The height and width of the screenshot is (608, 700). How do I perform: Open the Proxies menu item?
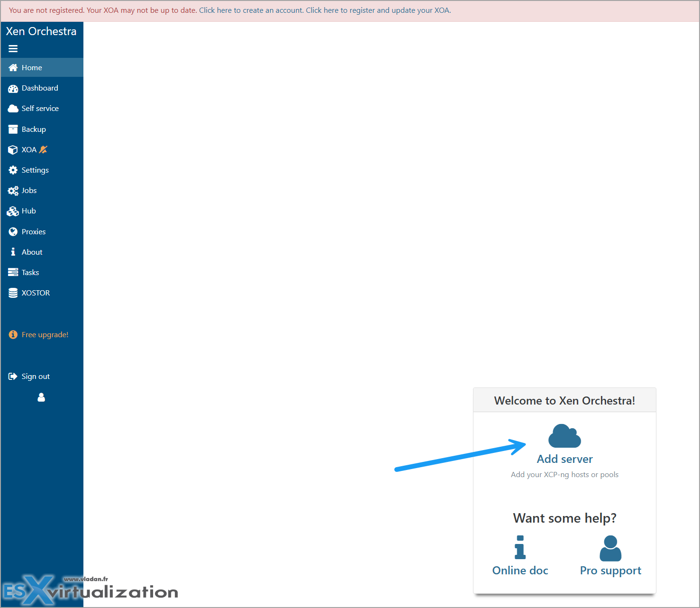(42, 232)
